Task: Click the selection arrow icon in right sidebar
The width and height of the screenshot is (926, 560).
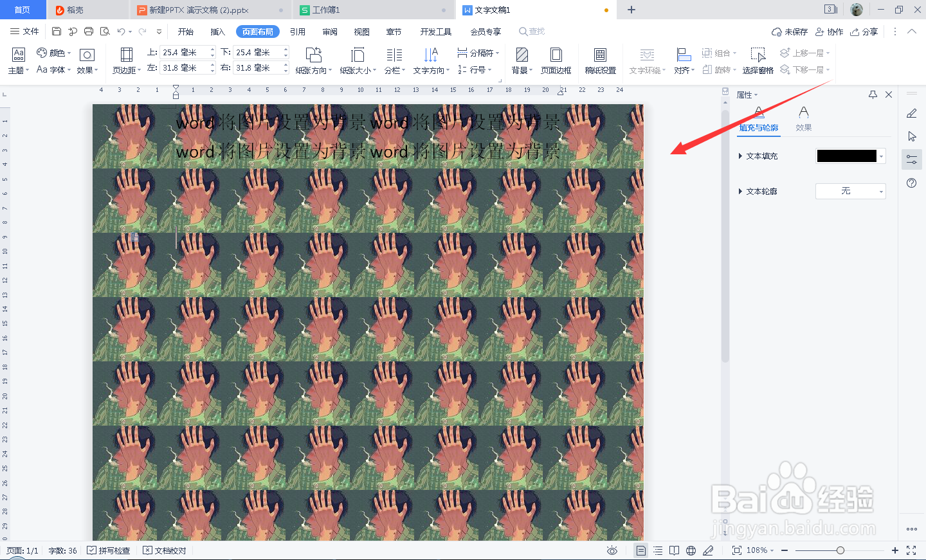Action: coord(912,136)
